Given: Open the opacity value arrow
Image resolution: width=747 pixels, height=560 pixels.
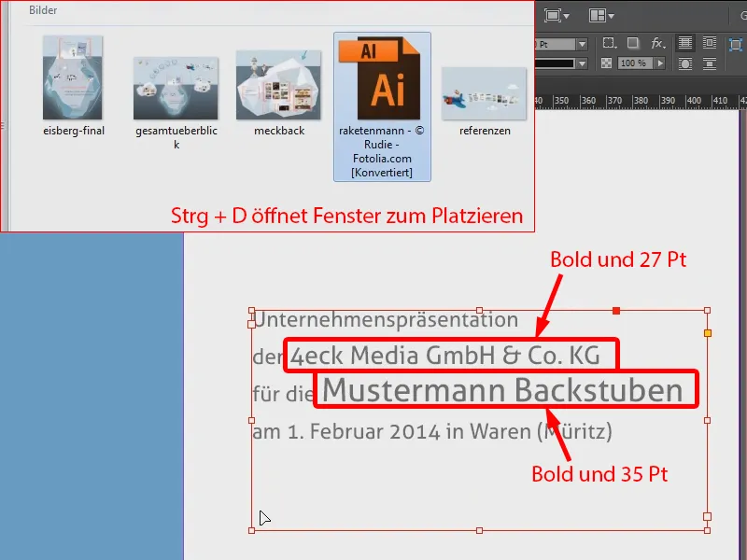Looking at the screenshot, I should click(x=658, y=63).
